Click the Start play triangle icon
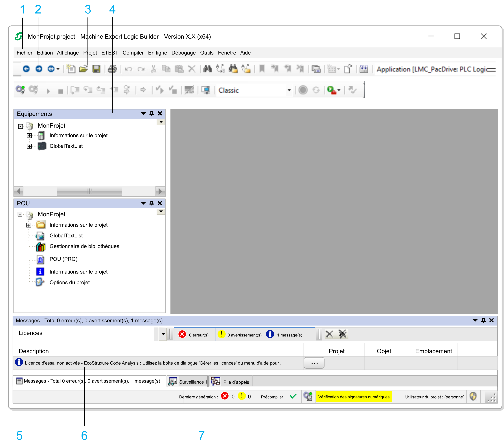The width and height of the screenshot is (504, 446). coord(48,91)
